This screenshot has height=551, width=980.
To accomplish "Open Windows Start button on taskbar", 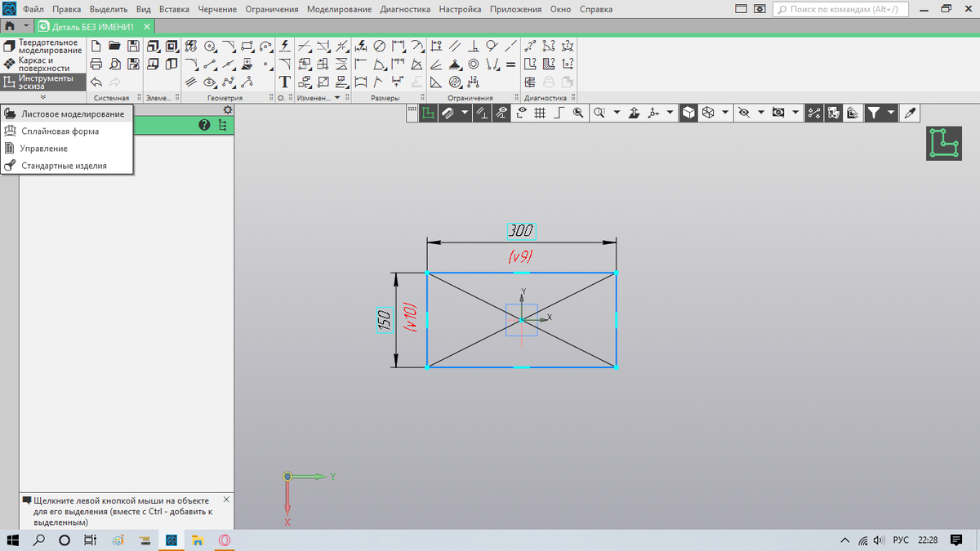I will [13, 540].
